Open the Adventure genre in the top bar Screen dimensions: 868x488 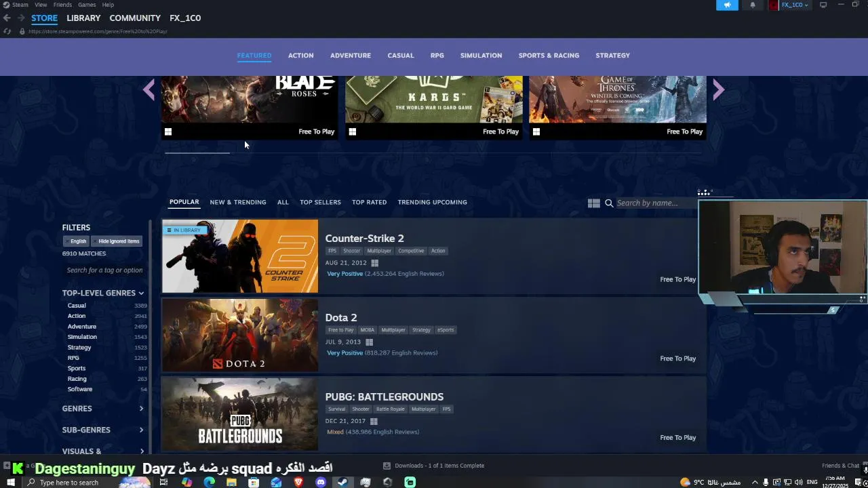(x=351, y=56)
